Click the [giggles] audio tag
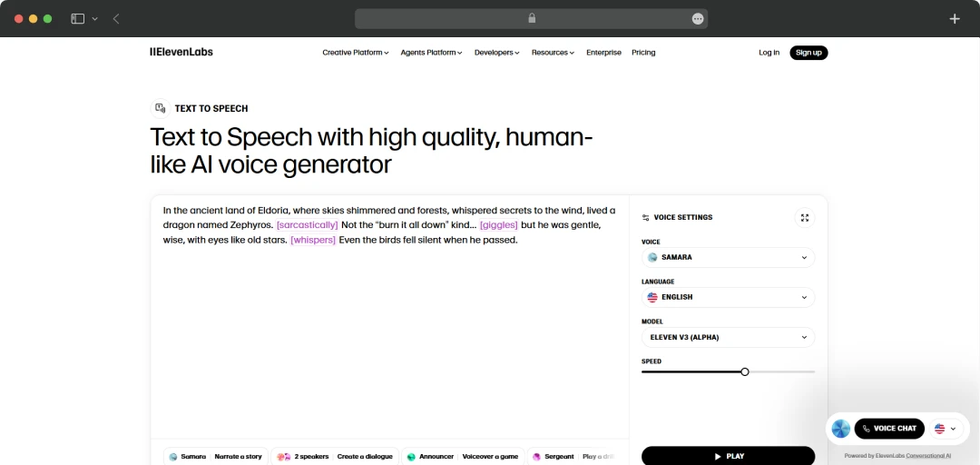The height and width of the screenshot is (465, 980). [499, 224]
